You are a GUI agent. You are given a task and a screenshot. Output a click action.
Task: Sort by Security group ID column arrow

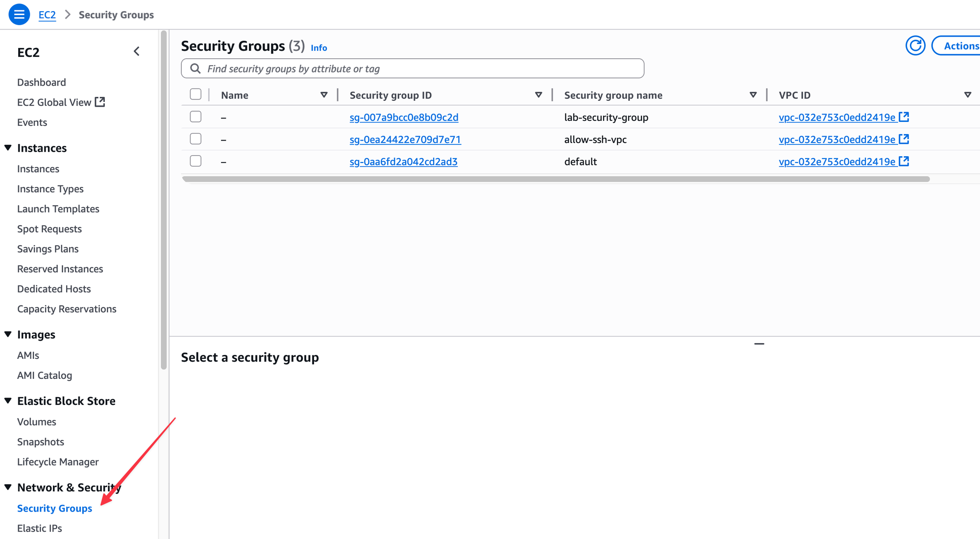point(539,95)
